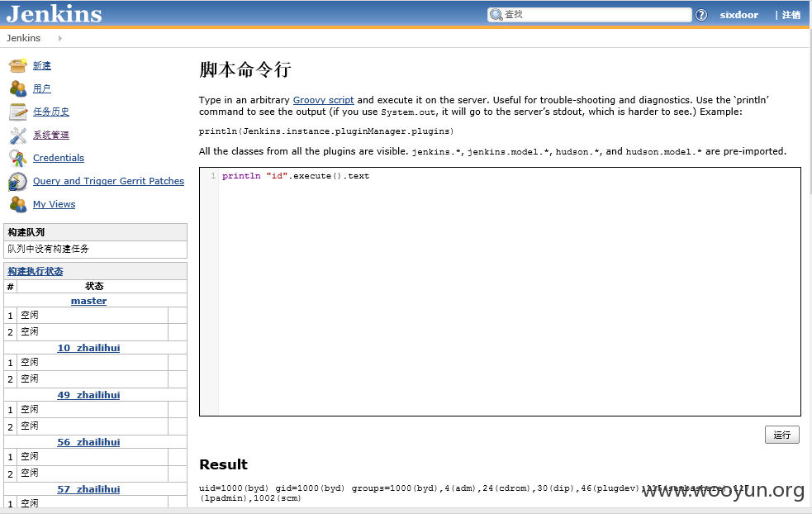The image size is (812, 514).
Task: Open the My Views user icon
Action: click(17, 204)
